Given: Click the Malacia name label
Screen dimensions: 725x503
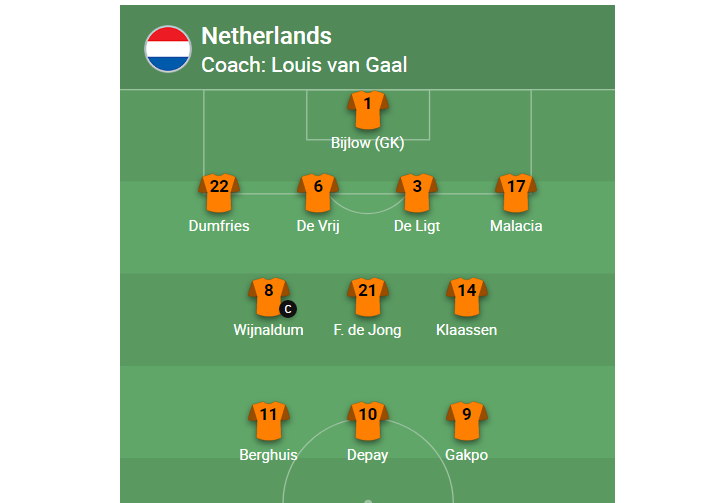Looking at the screenshot, I should 516,226.
